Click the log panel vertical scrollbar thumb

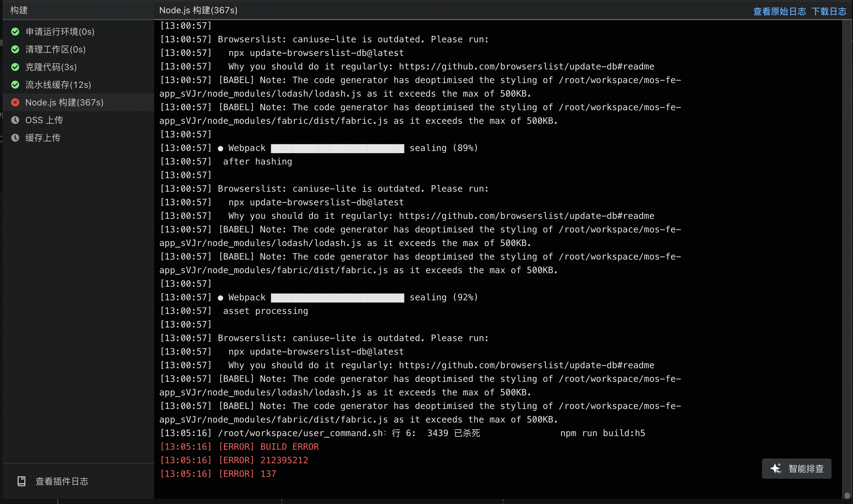pos(847,495)
